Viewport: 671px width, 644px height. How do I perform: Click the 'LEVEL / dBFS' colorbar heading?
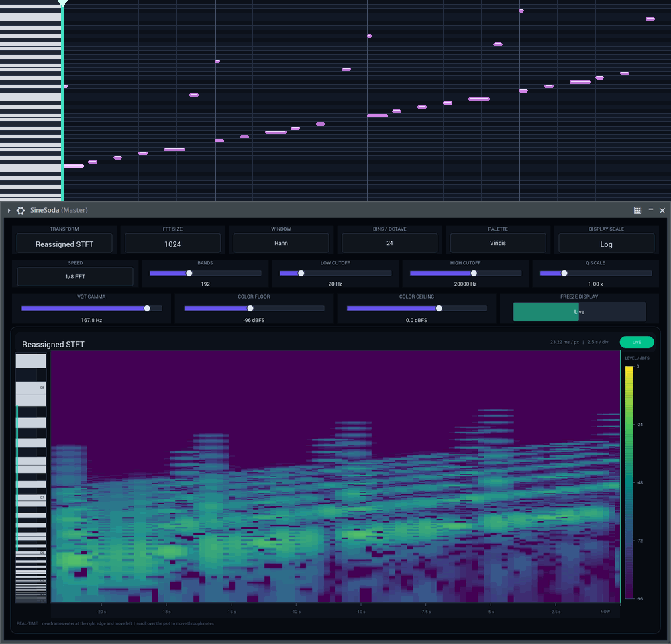[x=637, y=358]
